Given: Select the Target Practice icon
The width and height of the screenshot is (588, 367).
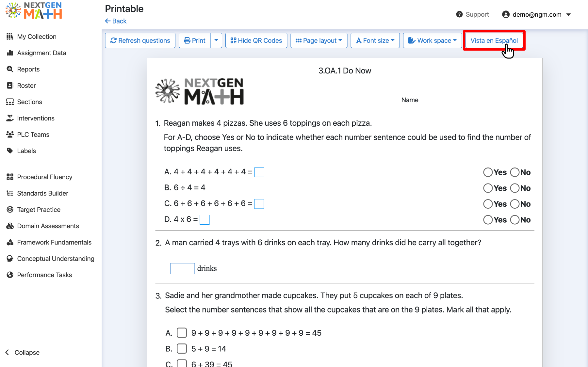Looking at the screenshot, I should click(x=10, y=209).
